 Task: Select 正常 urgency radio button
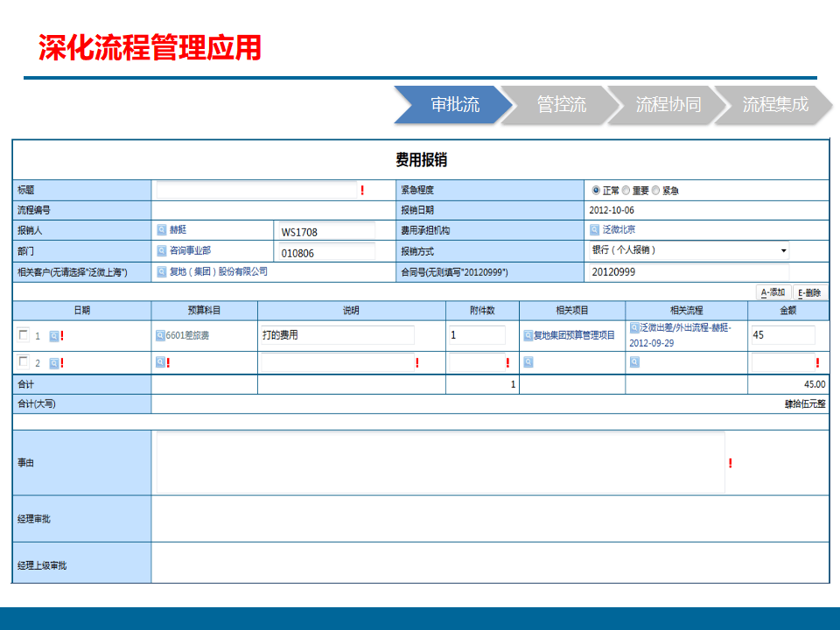[x=596, y=190]
